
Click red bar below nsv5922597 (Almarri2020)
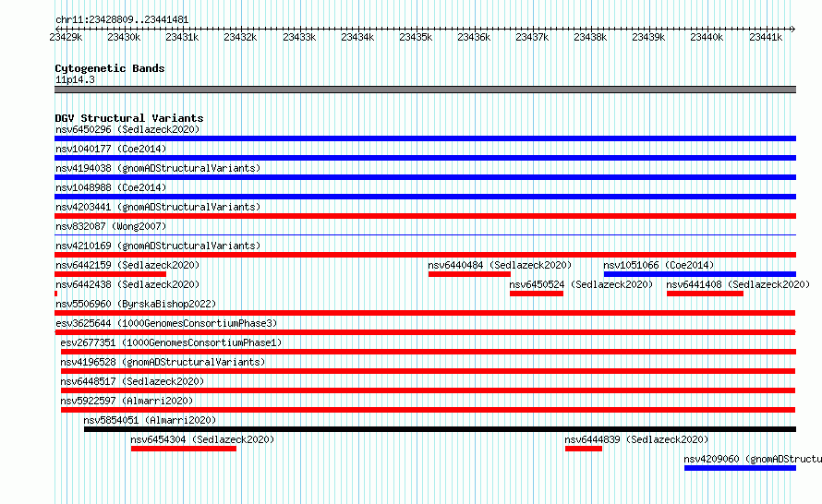tap(429, 410)
